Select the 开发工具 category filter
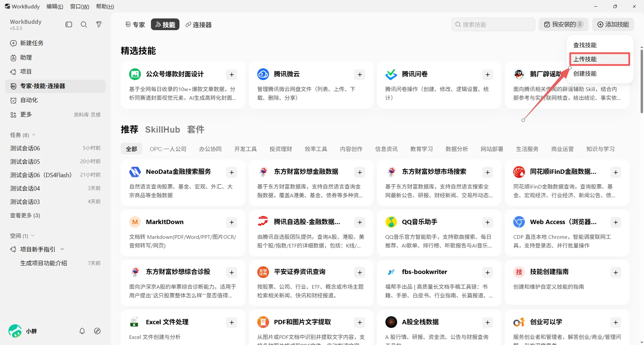The image size is (644, 345). [x=246, y=149]
